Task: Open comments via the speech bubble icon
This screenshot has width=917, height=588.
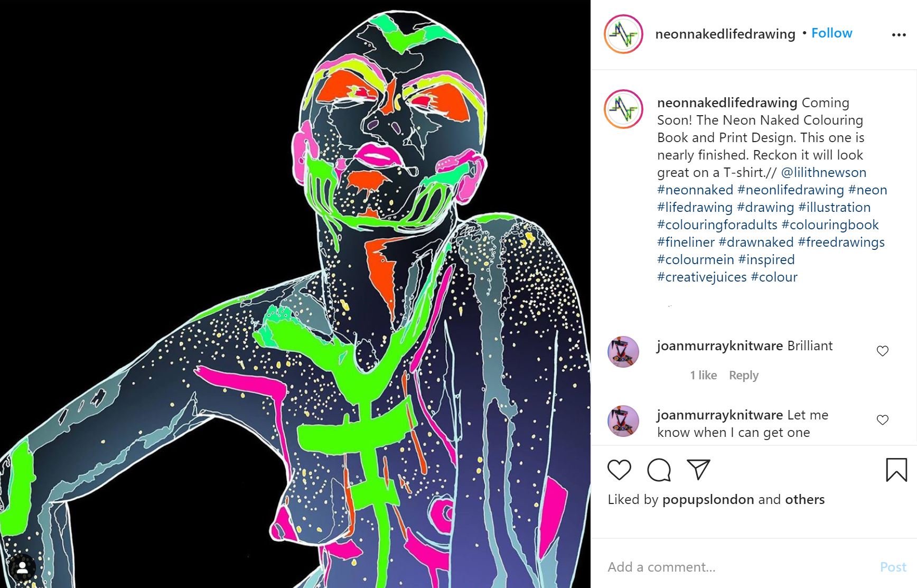Action: [x=659, y=470]
